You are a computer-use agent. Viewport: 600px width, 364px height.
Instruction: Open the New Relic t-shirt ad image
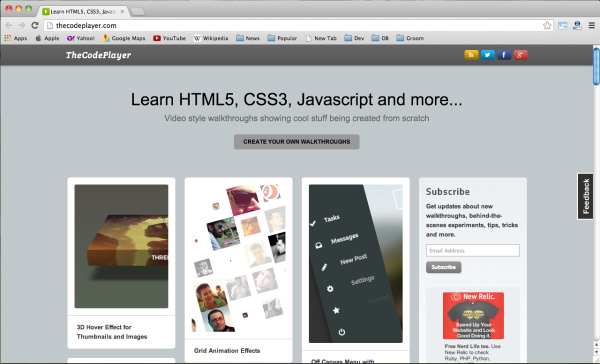click(473, 315)
